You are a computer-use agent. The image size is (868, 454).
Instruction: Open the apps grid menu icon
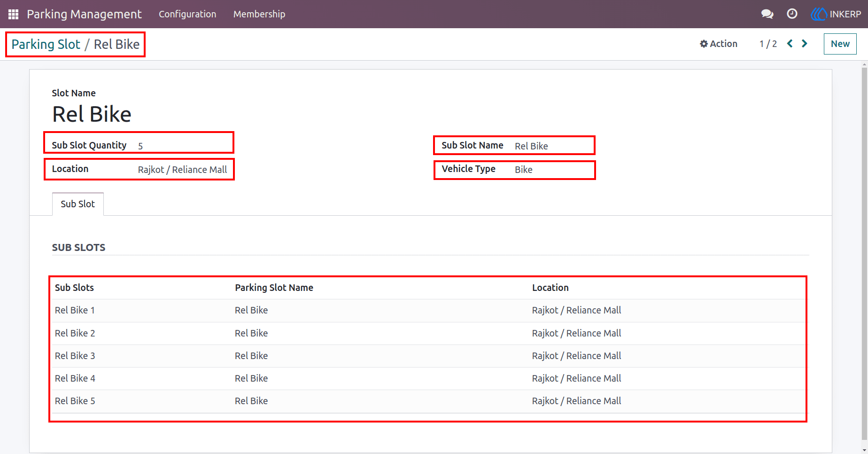tap(13, 14)
